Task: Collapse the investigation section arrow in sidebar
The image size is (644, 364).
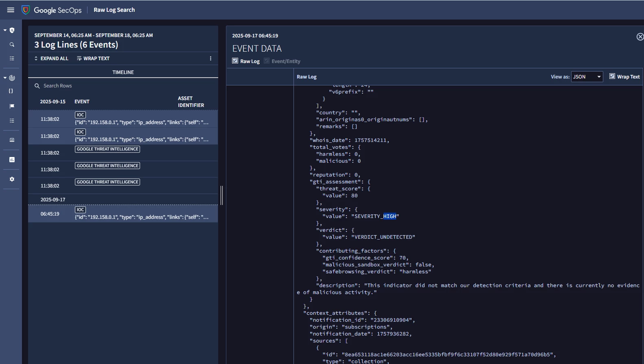Action: 5,30
